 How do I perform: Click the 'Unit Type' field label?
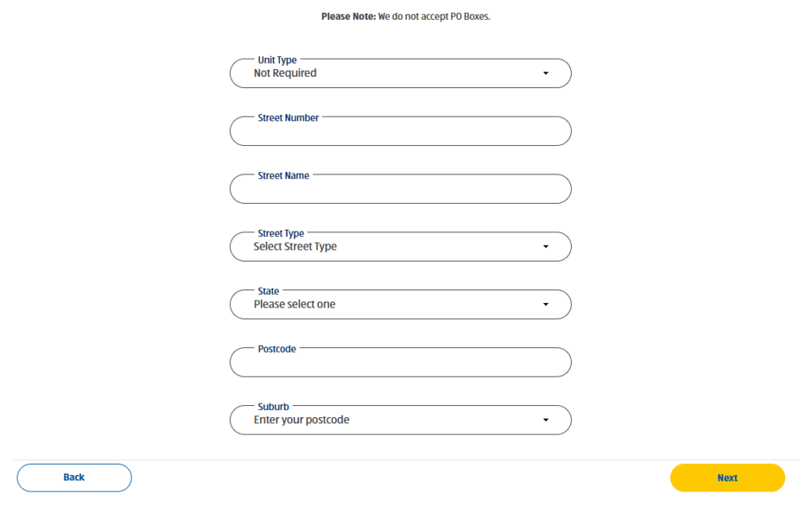277,60
